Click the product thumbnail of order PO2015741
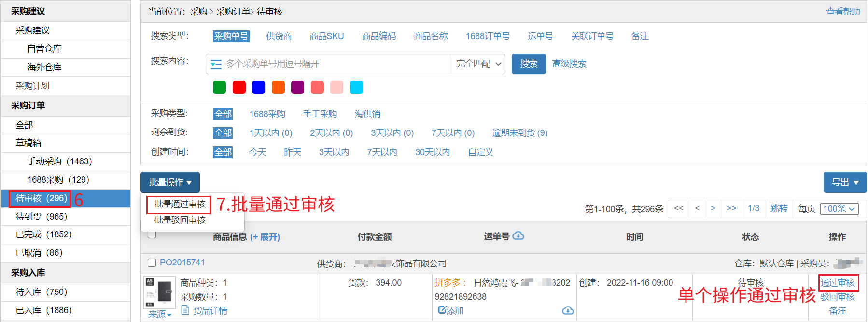 tap(159, 292)
